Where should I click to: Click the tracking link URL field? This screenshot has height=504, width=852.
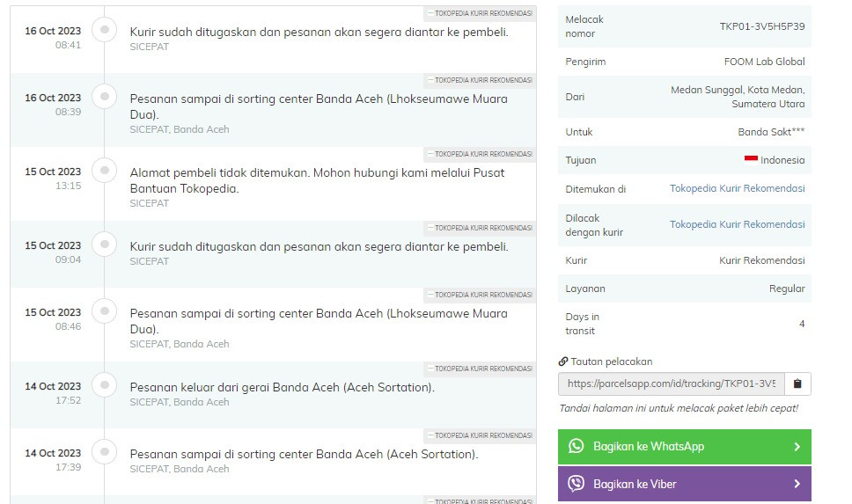tap(671, 384)
